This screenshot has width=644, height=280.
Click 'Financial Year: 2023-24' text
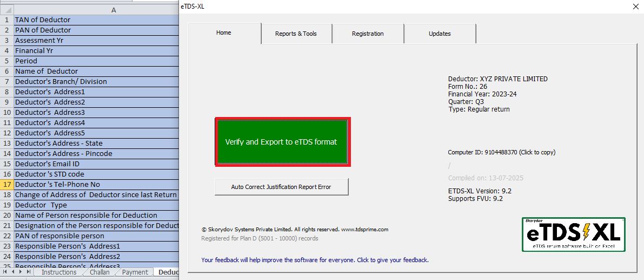pos(482,94)
